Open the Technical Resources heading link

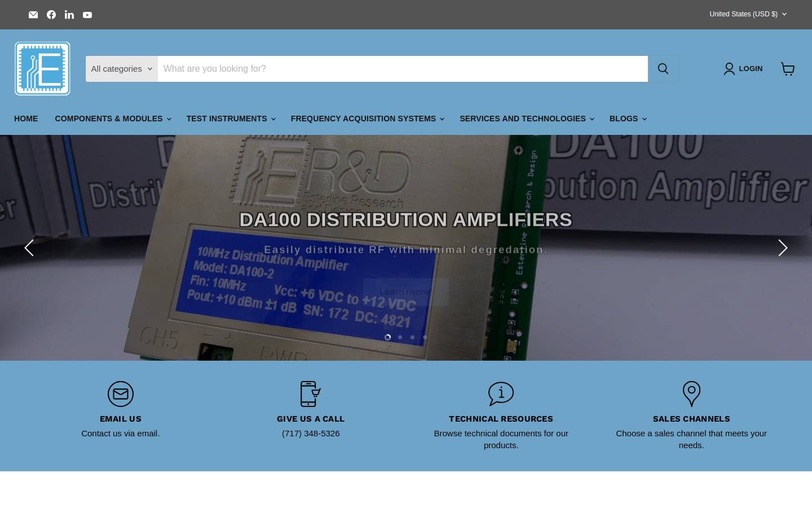coord(501,419)
